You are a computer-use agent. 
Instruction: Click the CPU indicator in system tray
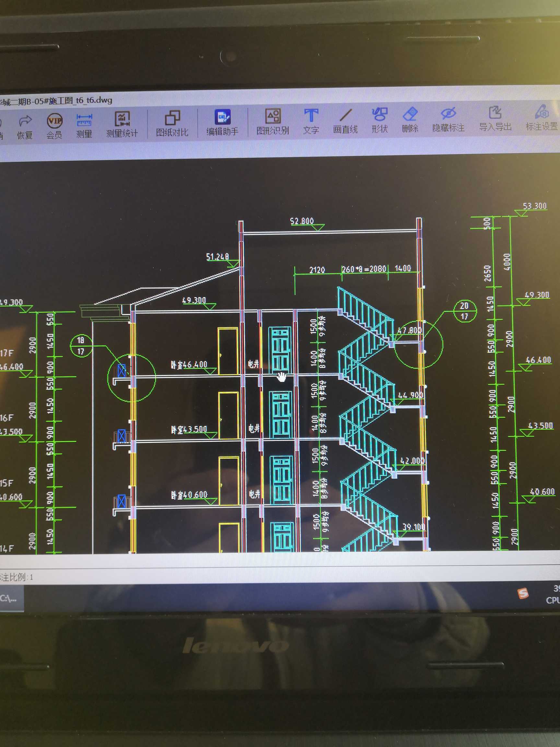click(553, 600)
